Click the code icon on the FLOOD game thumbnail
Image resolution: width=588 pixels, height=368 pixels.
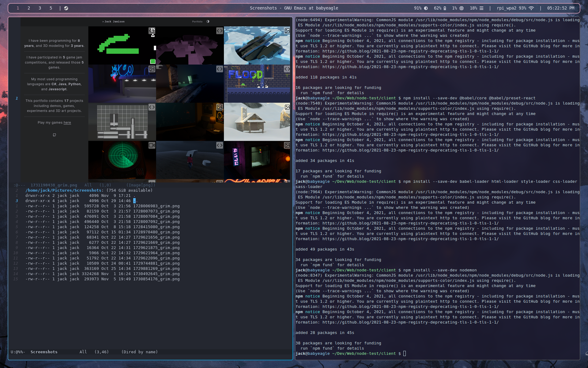pyautogui.click(x=287, y=69)
